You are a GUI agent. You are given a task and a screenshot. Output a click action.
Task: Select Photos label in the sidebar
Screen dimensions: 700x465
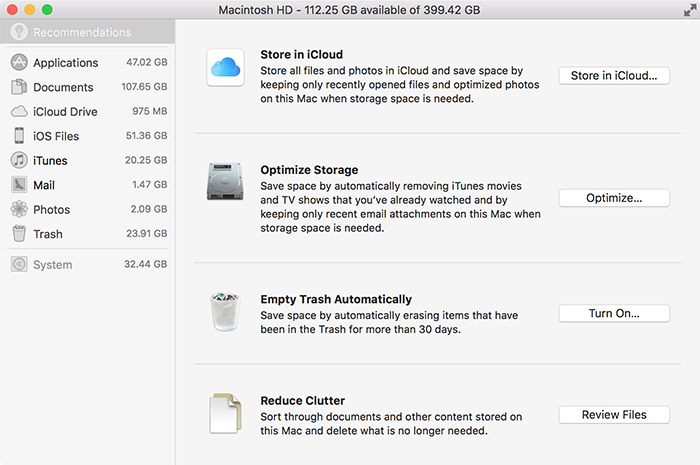click(x=52, y=210)
